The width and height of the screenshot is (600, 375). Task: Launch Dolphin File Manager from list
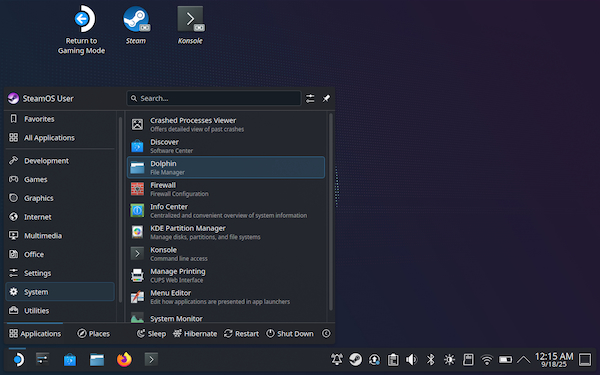(x=226, y=167)
